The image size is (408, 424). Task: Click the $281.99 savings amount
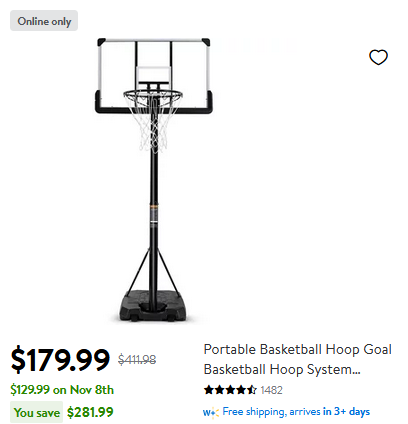coord(90,412)
